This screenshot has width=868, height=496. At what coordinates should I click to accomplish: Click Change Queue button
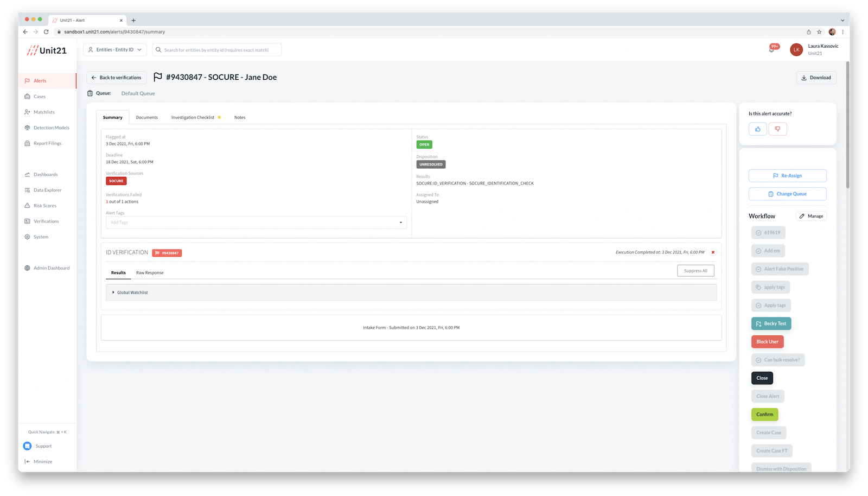coord(788,194)
